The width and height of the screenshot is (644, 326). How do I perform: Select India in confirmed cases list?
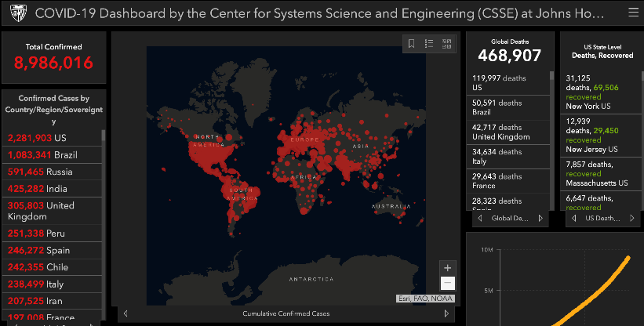[52, 189]
